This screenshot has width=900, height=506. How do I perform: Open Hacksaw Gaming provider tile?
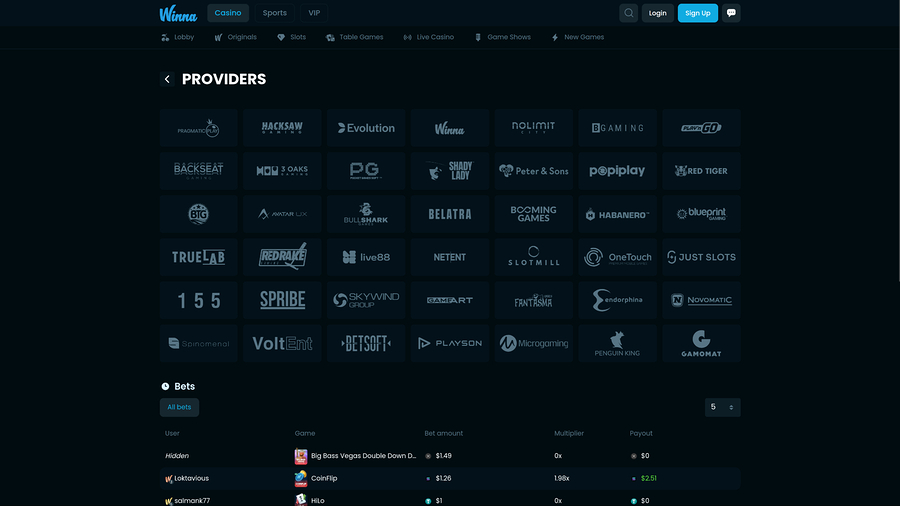282,128
